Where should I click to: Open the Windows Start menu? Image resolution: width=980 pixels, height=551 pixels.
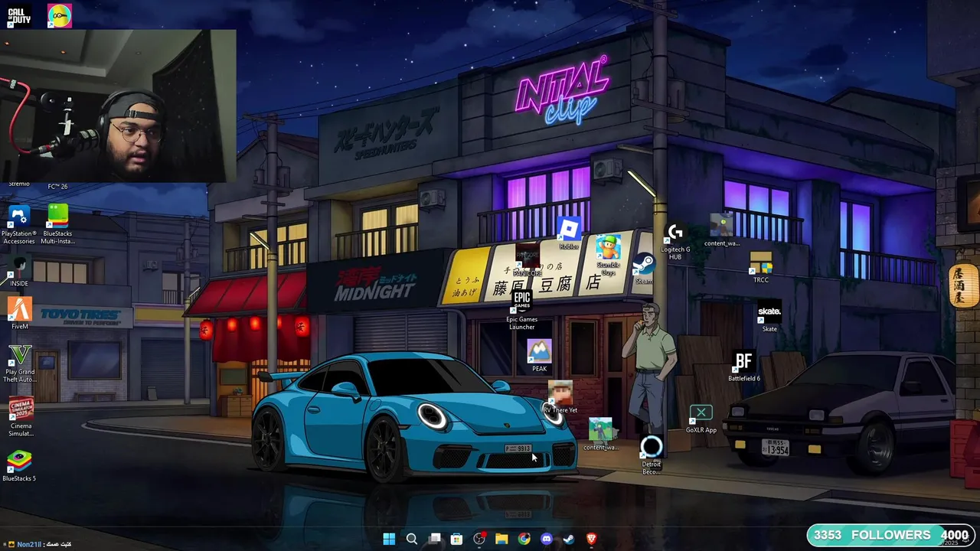[x=389, y=539]
